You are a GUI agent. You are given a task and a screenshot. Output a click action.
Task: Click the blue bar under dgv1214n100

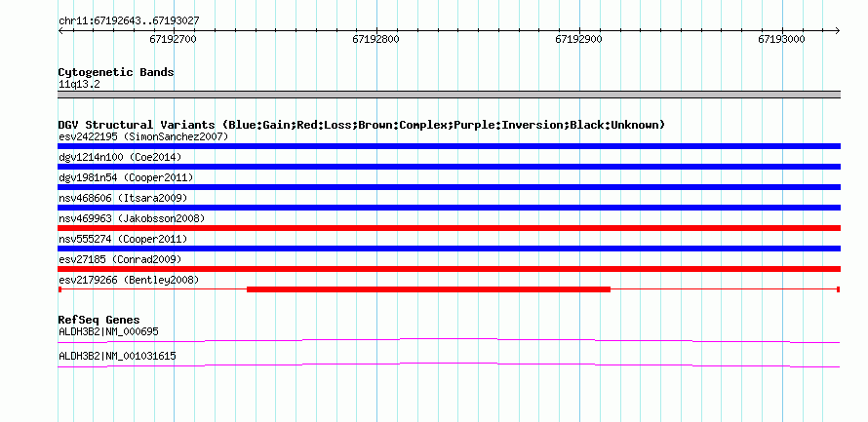coord(449,167)
